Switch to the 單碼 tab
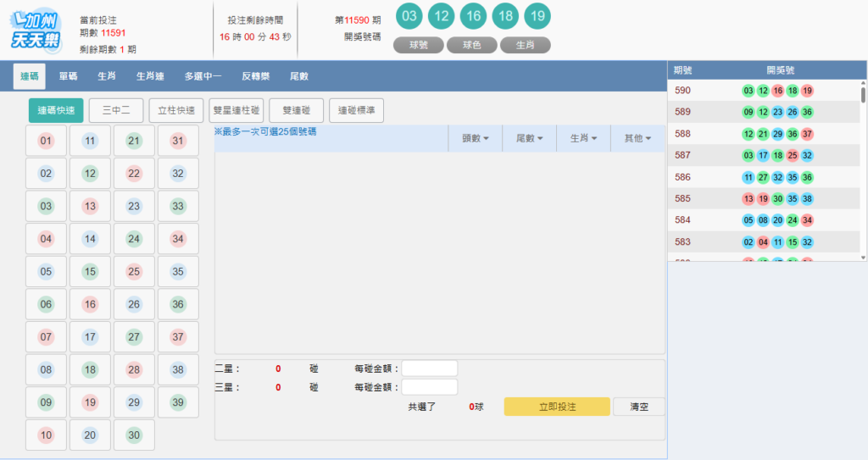 [x=69, y=76]
